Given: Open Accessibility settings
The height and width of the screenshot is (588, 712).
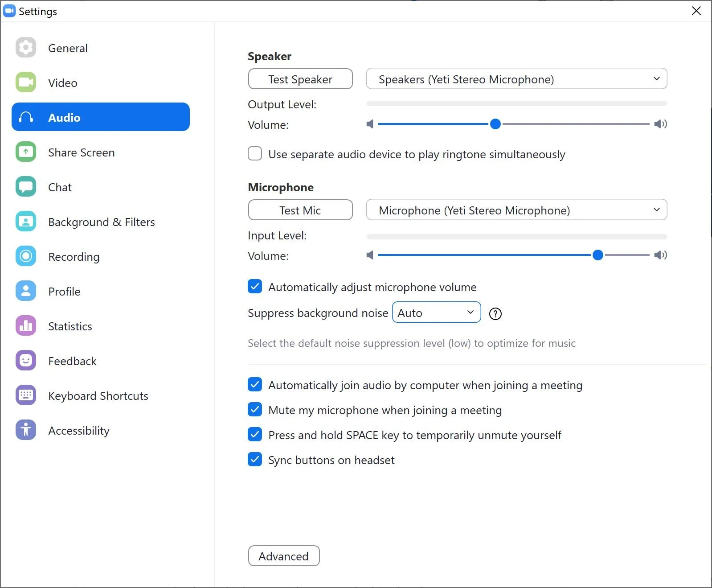Looking at the screenshot, I should point(101,430).
